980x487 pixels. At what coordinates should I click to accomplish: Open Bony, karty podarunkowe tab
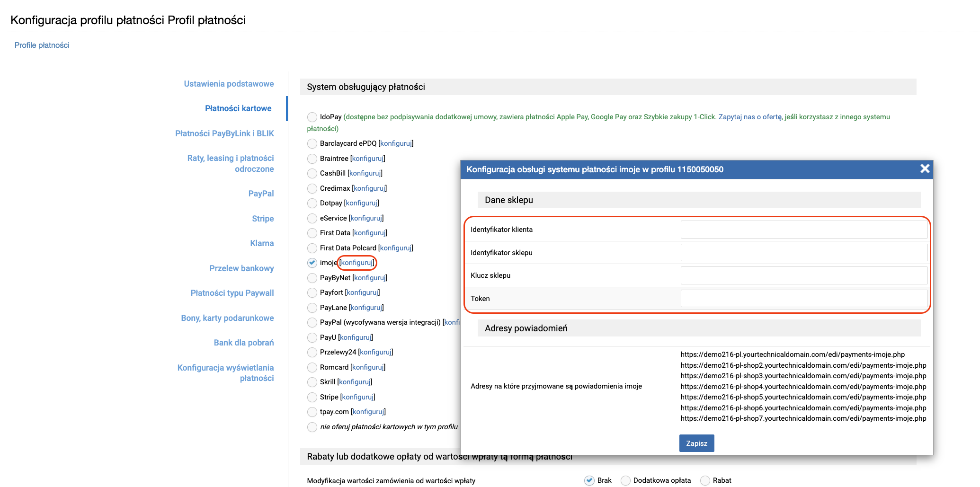(227, 318)
